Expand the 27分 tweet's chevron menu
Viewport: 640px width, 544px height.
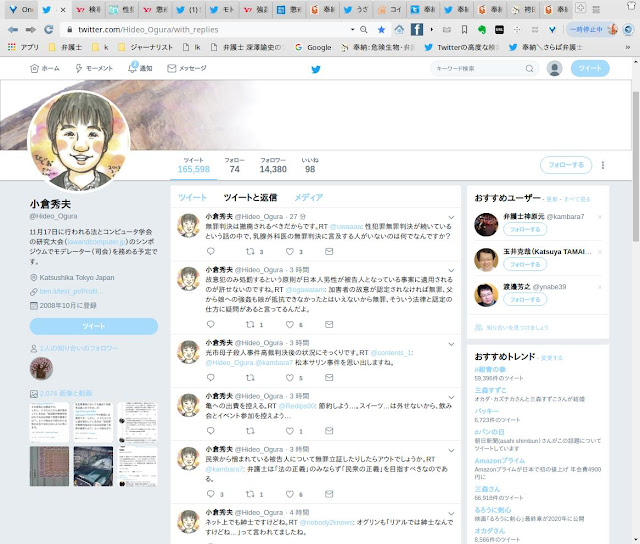pyautogui.click(x=451, y=217)
